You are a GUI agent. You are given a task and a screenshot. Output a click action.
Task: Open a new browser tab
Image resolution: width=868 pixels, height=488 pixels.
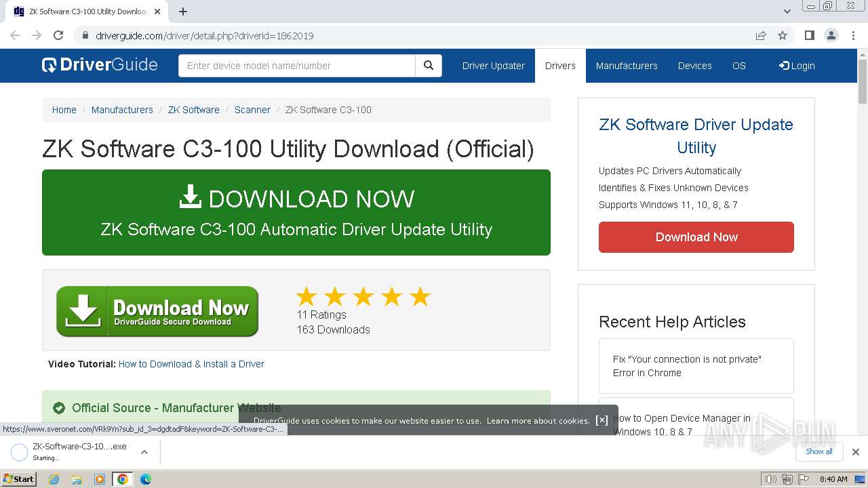(183, 12)
